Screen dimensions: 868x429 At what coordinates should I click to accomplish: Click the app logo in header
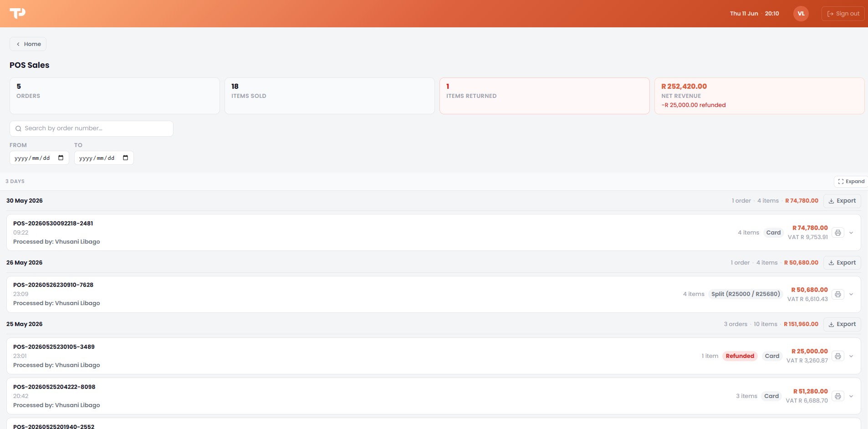tap(18, 13)
